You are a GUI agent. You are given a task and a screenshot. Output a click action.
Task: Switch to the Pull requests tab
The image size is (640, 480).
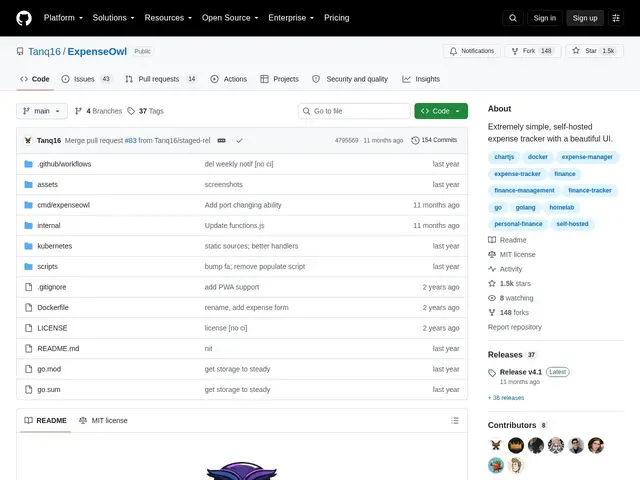[x=161, y=79]
